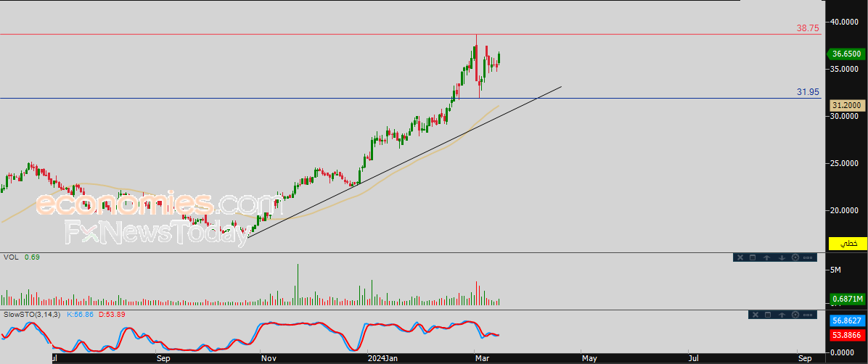
Task: Open SlowSTO indicator settings gear
Action: [795, 315]
